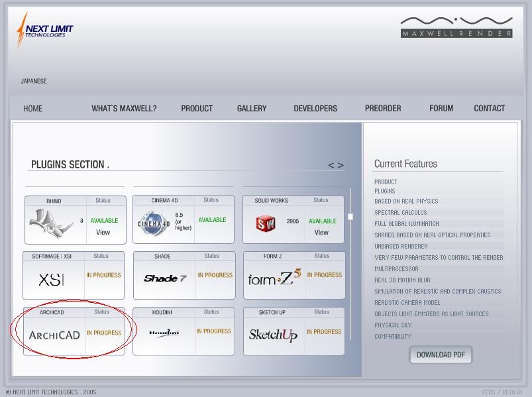
Task: Click the Maxwell Render logo
Action: 456,27
